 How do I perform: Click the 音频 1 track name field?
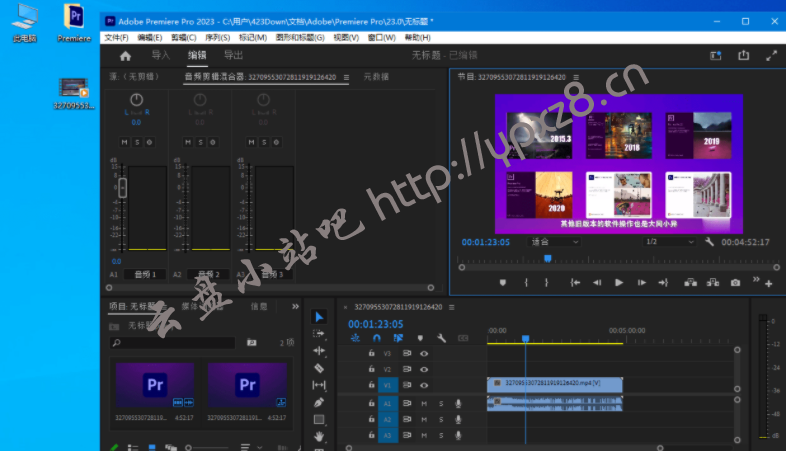[145, 274]
